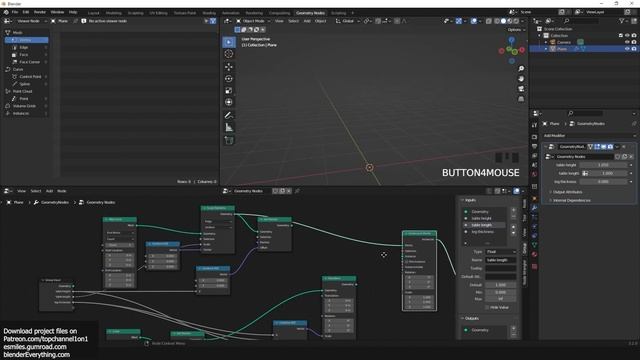Collapse the Collection tree in outliner
Viewport: 640px width, 360px height.
click(x=540, y=36)
